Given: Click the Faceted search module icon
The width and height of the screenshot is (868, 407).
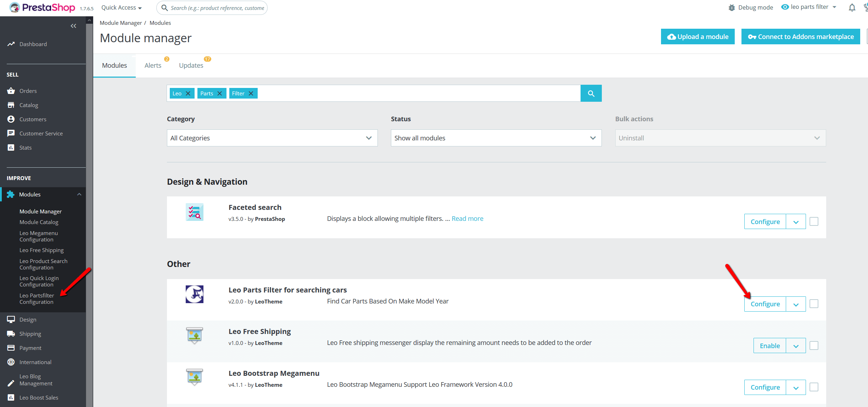Looking at the screenshot, I should click(195, 212).
